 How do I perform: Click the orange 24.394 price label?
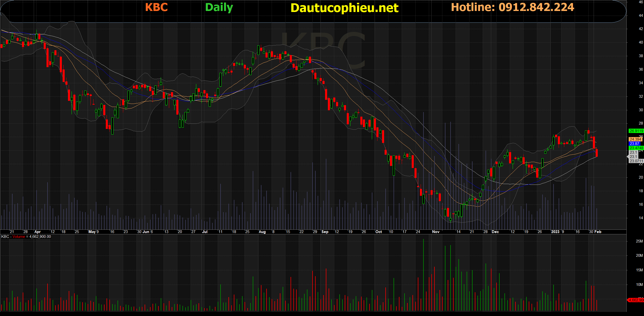pyautogui.click(x=635, y=139)
